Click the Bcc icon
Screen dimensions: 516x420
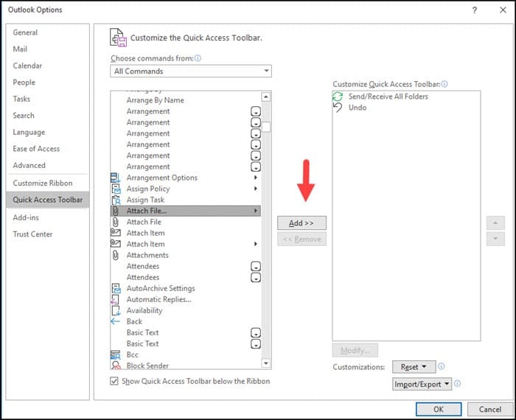coord(116,355)
